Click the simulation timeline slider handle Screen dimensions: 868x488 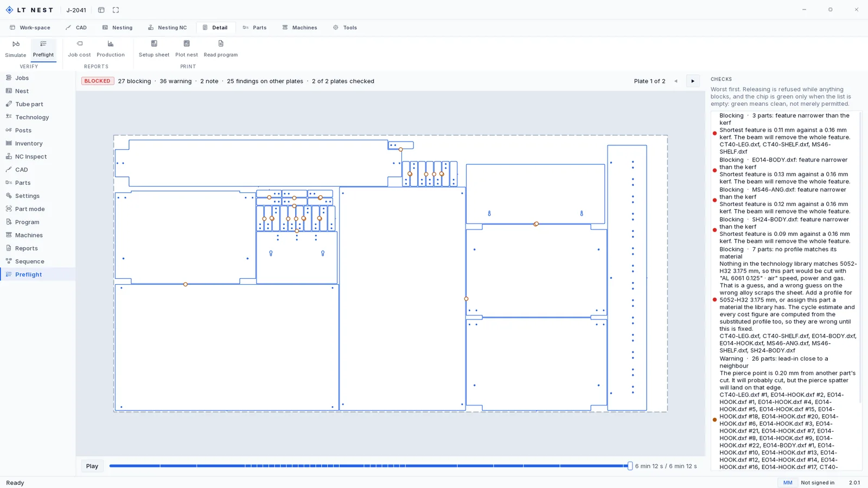(x=630, y=466)
